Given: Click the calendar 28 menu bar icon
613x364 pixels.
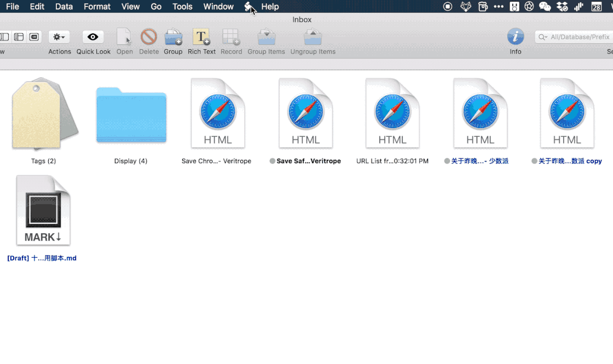Looking at the screenshot, I should pos(596,6).
